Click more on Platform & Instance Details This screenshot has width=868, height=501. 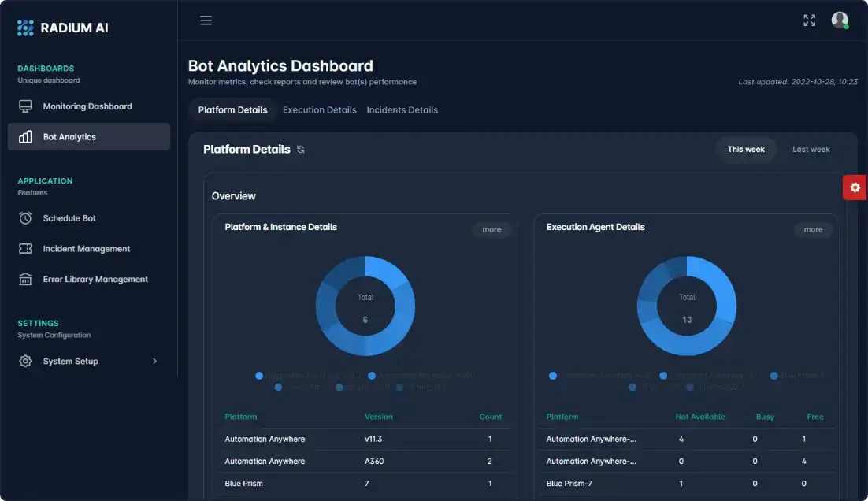click(491, 229)
